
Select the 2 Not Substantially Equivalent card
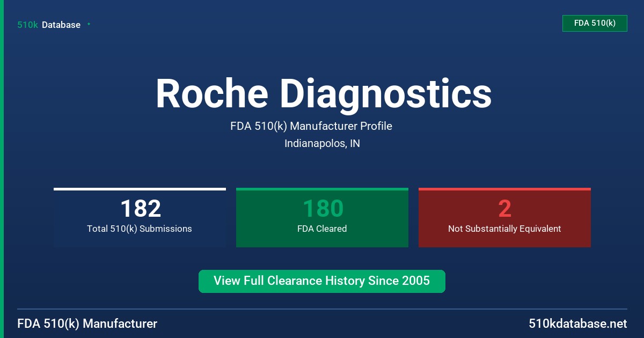pos(504,217)
